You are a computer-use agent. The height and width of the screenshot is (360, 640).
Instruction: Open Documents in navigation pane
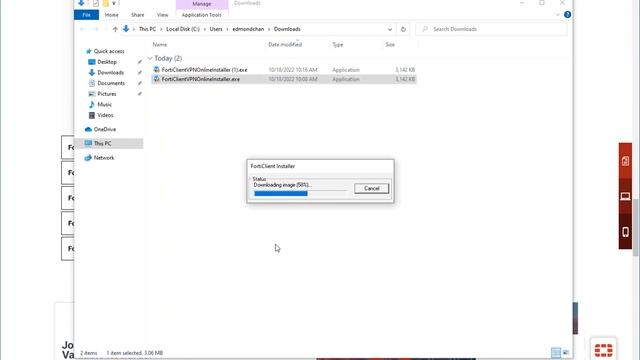[x=111, y=83]
